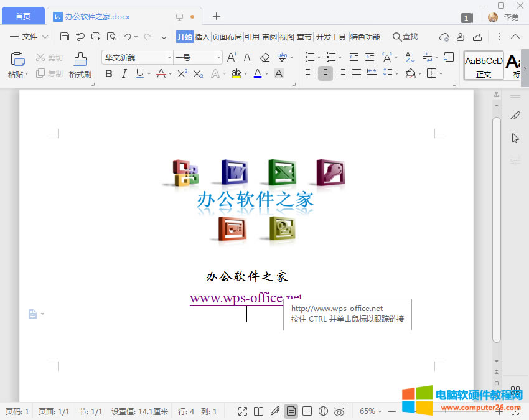
Task: Click the 查找 (Find) search button
Action: pos(405,37)
